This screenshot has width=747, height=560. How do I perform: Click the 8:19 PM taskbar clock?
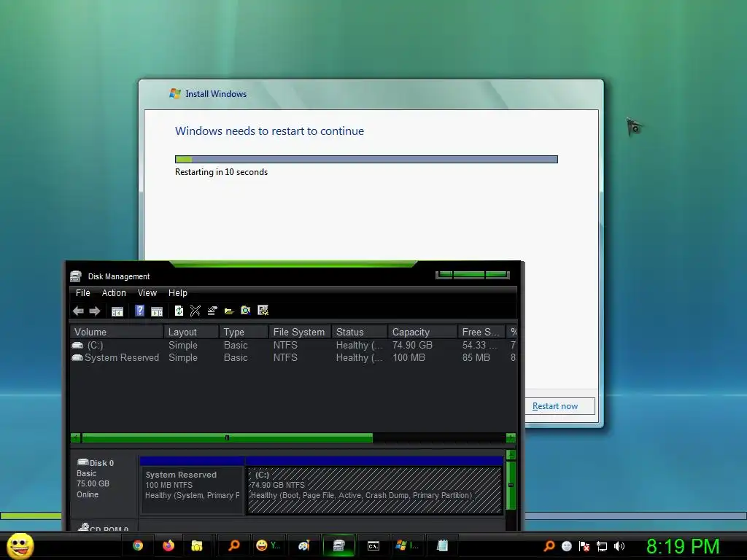682,547
